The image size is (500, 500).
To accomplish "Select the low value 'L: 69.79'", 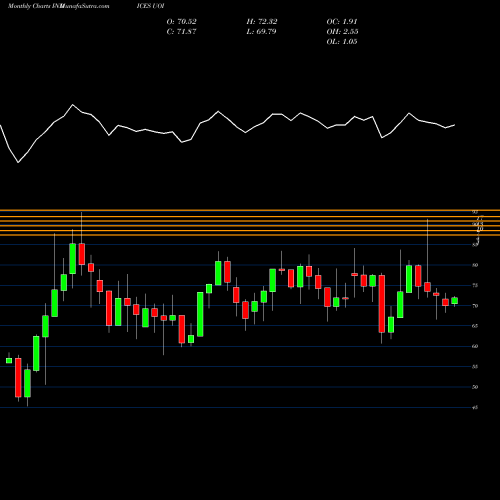I will click(x=261, y=32).
